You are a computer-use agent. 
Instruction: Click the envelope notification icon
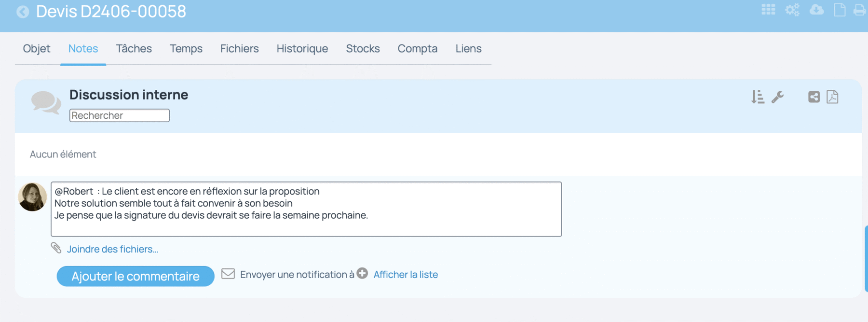pos(228,274)
